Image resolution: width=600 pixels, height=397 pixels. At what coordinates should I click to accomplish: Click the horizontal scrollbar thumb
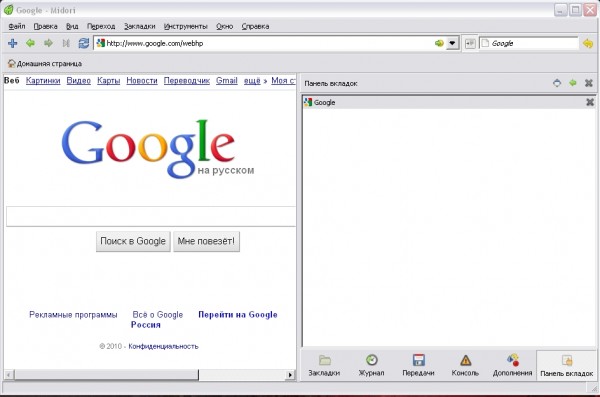click(x=106, y=375)
